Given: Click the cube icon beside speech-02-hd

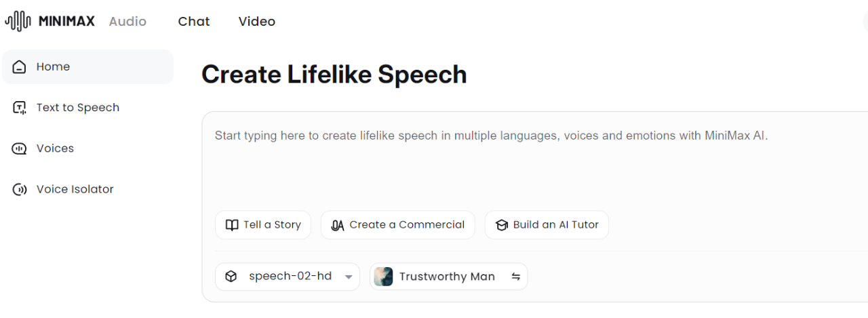Looking at the screenshot, I should [x=231, y=277].
